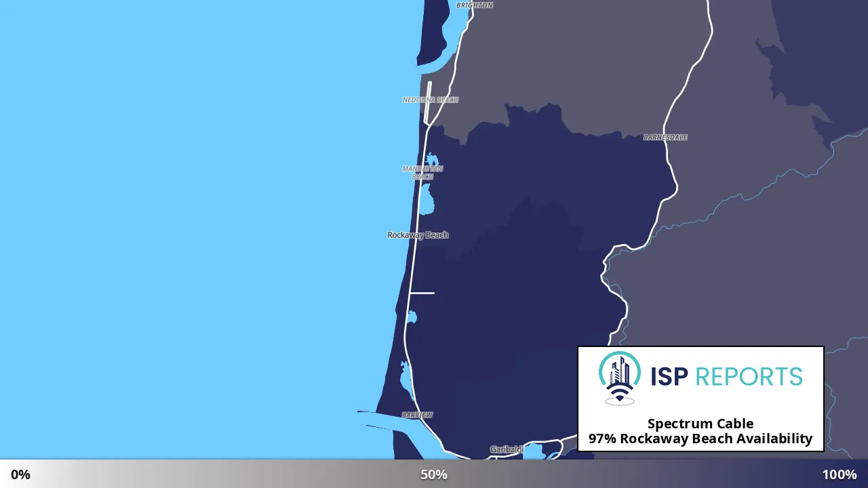
Task: Click the Spectrum Cable title text
Action: point(701,424)
